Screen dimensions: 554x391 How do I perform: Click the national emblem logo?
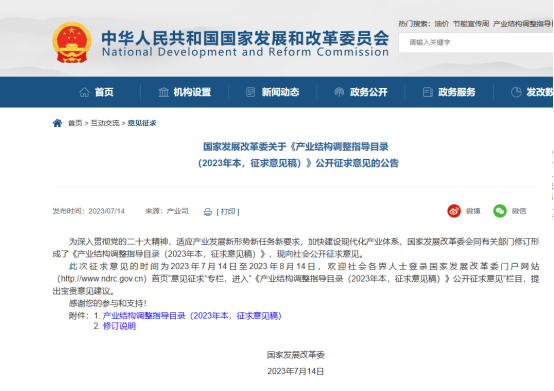pyautogui.click(x=72, y=42)
